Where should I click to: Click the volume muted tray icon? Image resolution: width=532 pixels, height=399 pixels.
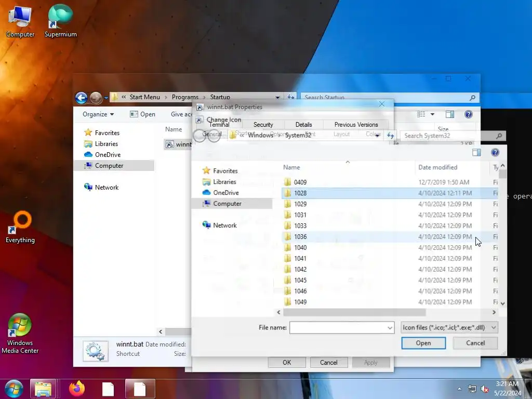pos(485,389)
